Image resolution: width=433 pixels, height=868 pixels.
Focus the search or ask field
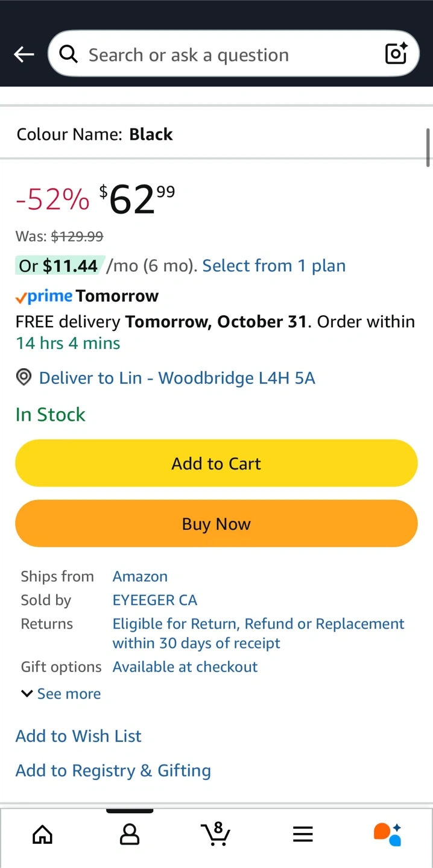(x=229, y=55)
